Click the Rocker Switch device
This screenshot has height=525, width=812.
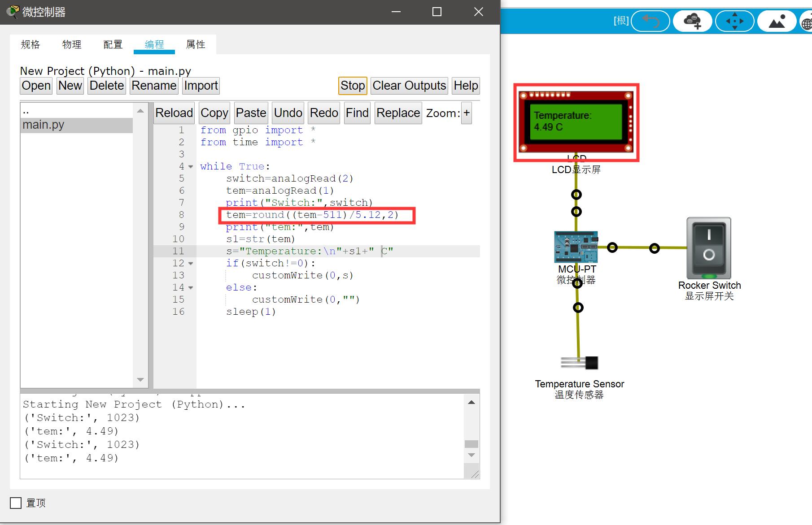pyautogui.click(x=709, y=248)
